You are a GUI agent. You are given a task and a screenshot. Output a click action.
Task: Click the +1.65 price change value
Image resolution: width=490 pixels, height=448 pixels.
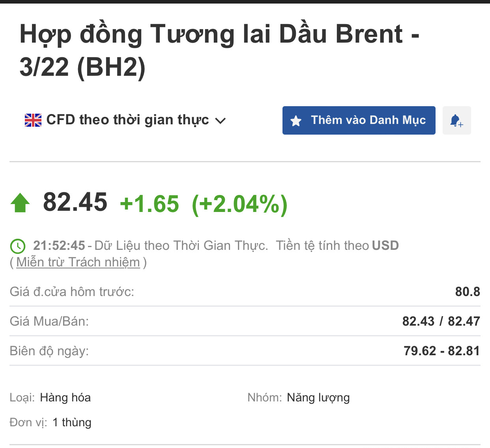(149, 204)
